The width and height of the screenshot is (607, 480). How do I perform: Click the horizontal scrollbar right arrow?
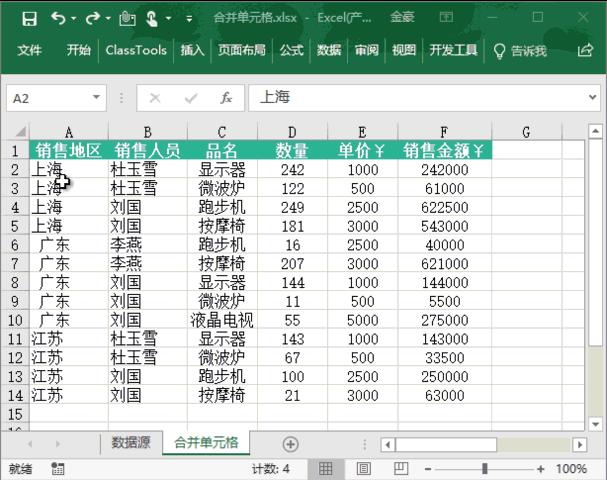[580, 444]
